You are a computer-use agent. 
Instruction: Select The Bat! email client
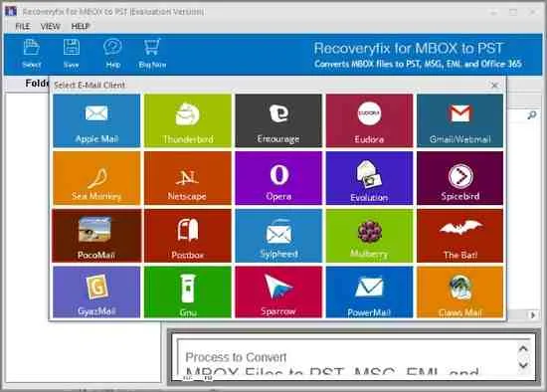(x=460, y=236)
